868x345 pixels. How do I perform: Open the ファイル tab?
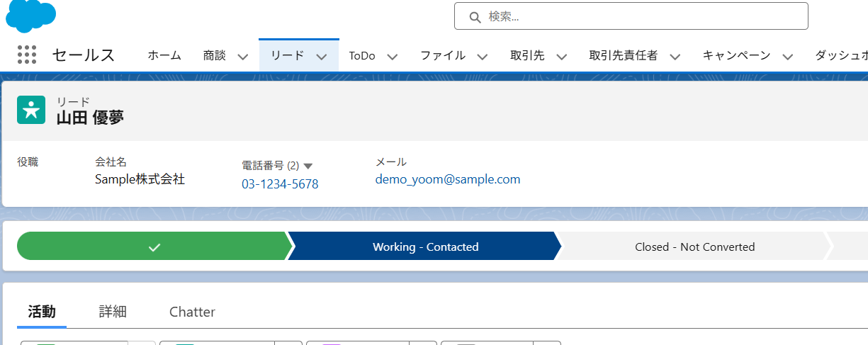[443, 55]
